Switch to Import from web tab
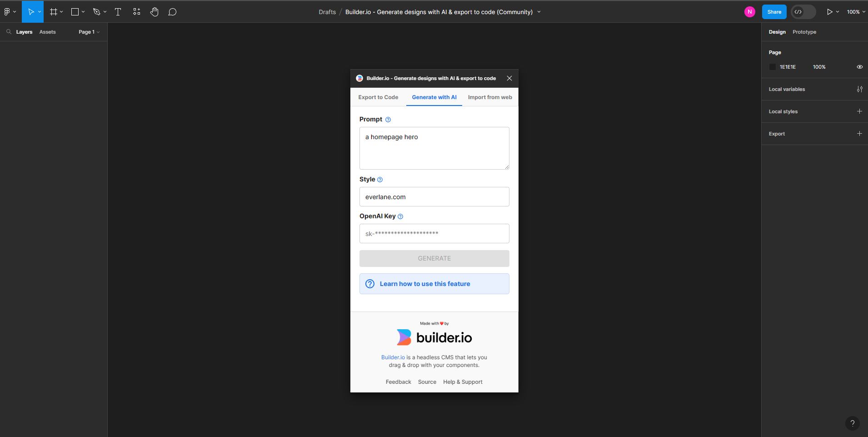This screenshot has height=437, width=868. pos(490,97)
